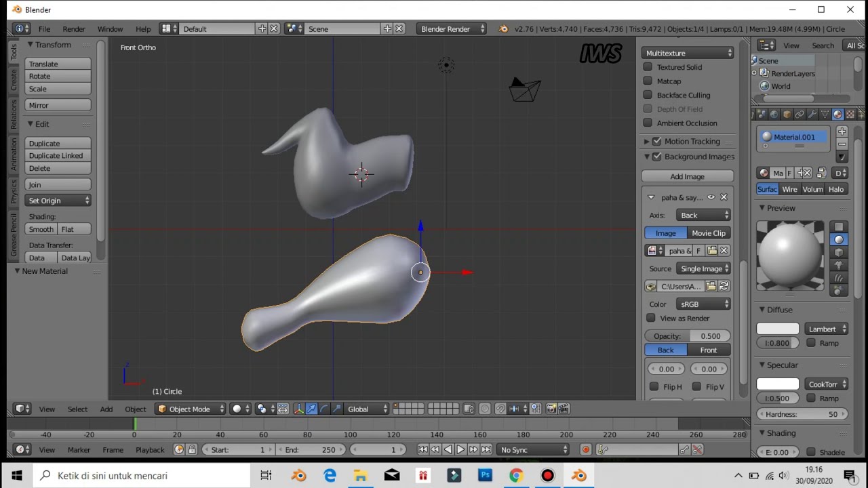Open the Set Origin dropdown
The height and width of the screenshot is (488, 868).
pyautogui.click(x=58, y=201)
